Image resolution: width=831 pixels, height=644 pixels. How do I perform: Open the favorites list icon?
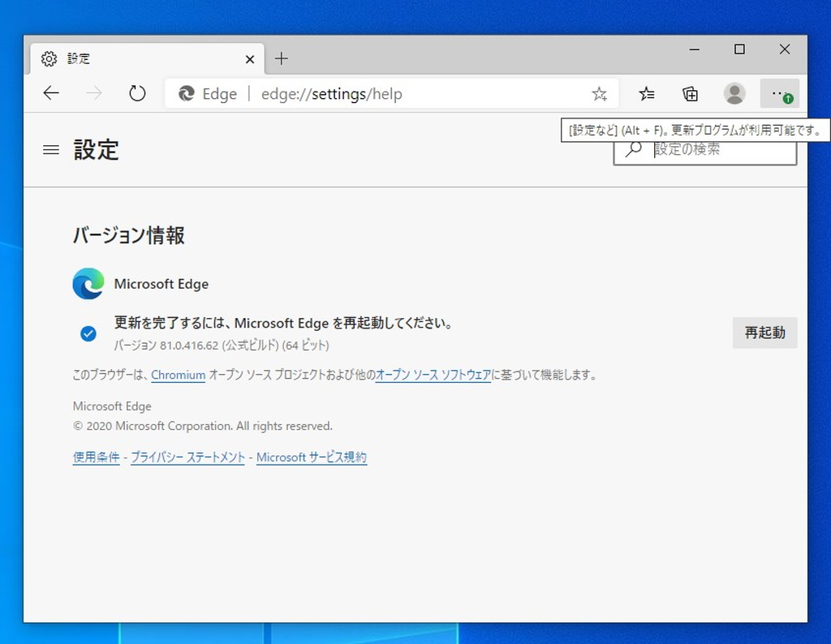[646, 94]
